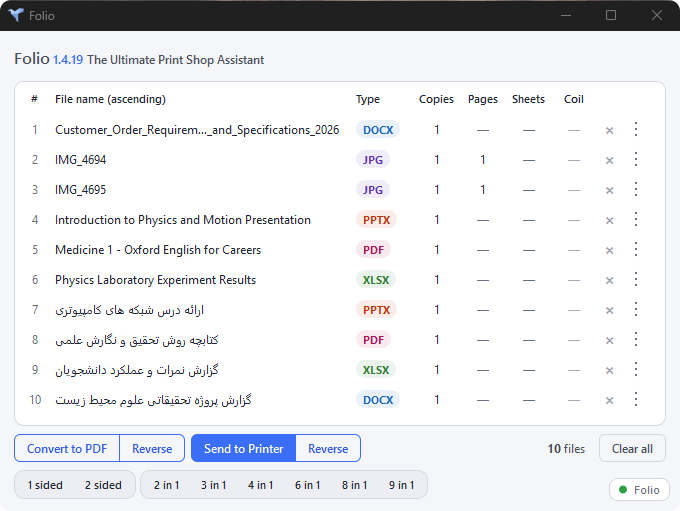Image resolution: width=680 pixels, height=511 pixels.
Task: Remove Customer_Order_Requirem file from list
Action: [609, 130]
